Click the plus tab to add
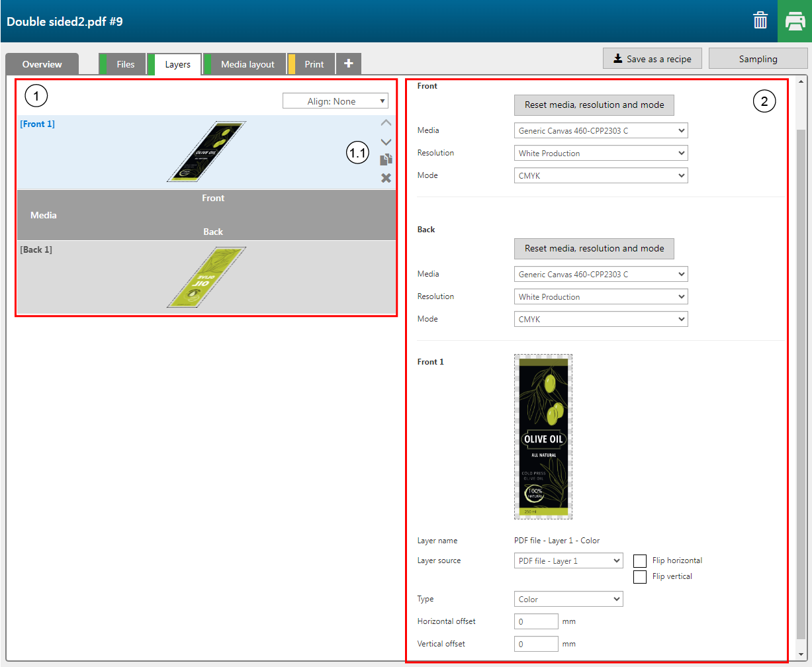The width and height of the screenshot is (812, 667). point(349,64)
